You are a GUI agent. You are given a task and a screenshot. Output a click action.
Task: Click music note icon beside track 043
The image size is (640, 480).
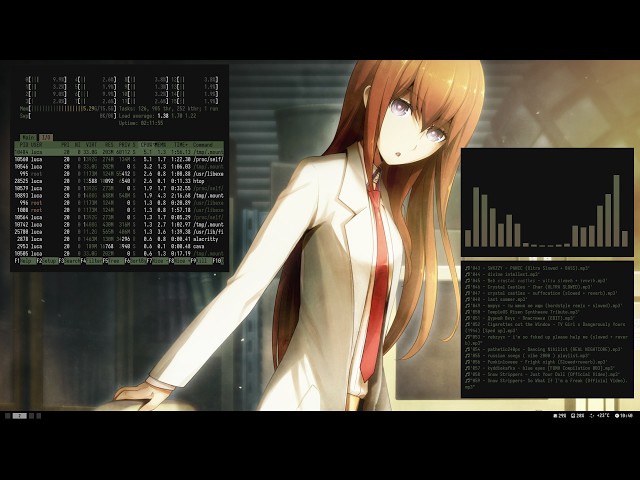click(x=467, y=269)
